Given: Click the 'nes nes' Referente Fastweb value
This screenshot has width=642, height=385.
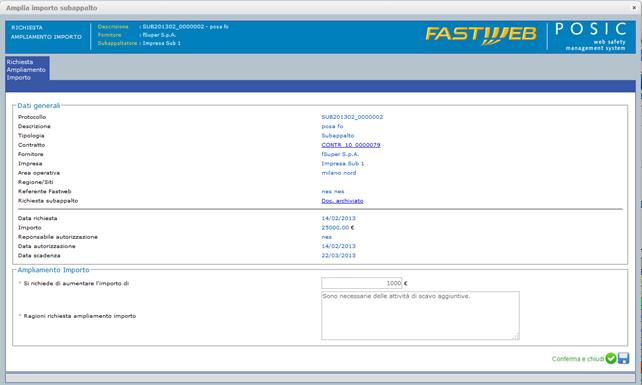Looking at the screenshot, I should tap(333, 191).
